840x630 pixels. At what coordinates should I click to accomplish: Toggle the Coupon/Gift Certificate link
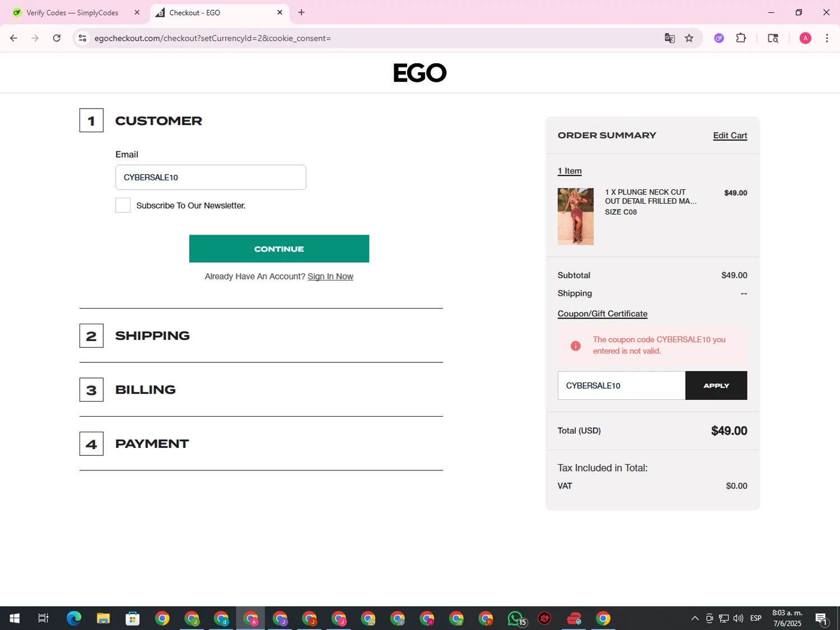603,314
